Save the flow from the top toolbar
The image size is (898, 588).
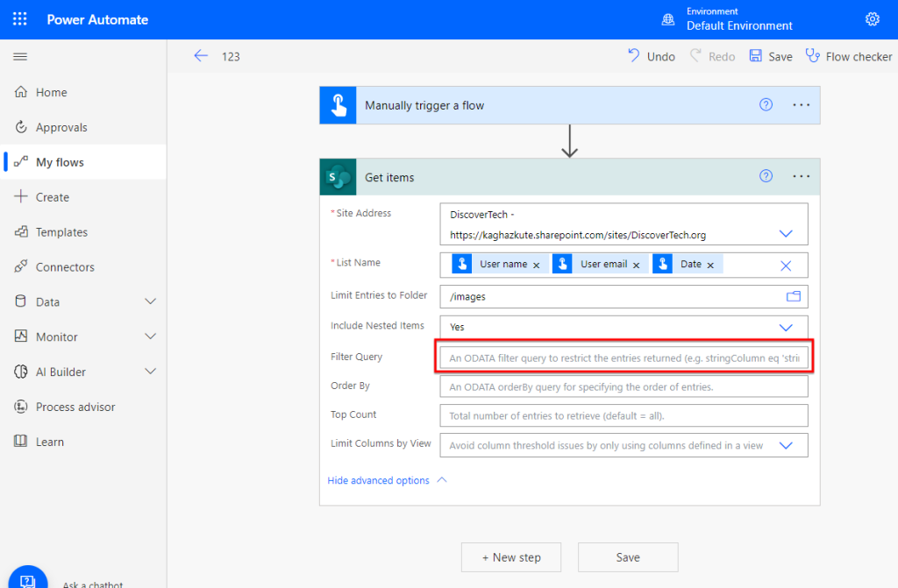tap(771, 56)
